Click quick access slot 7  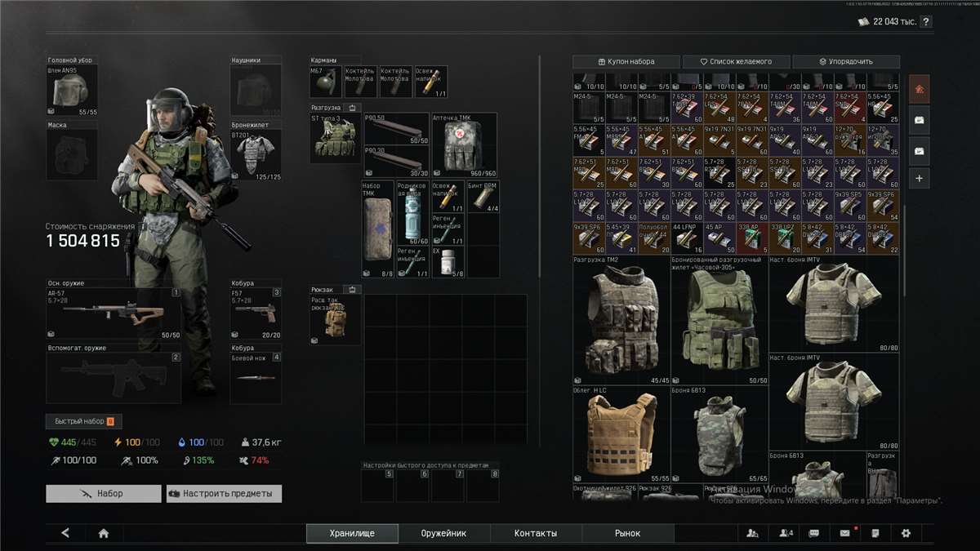point(448,486)
